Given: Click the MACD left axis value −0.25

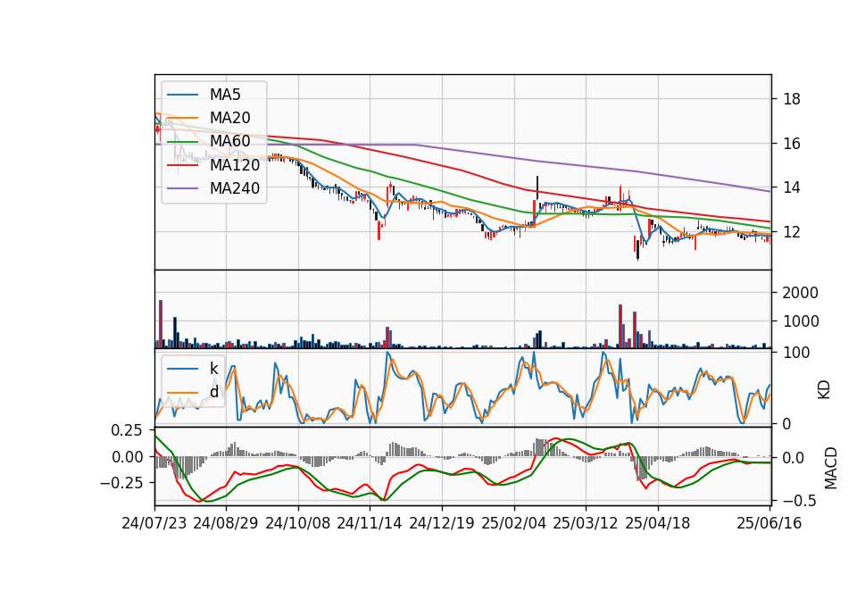Looking at the screenshot, I should [x=121, y=483].
